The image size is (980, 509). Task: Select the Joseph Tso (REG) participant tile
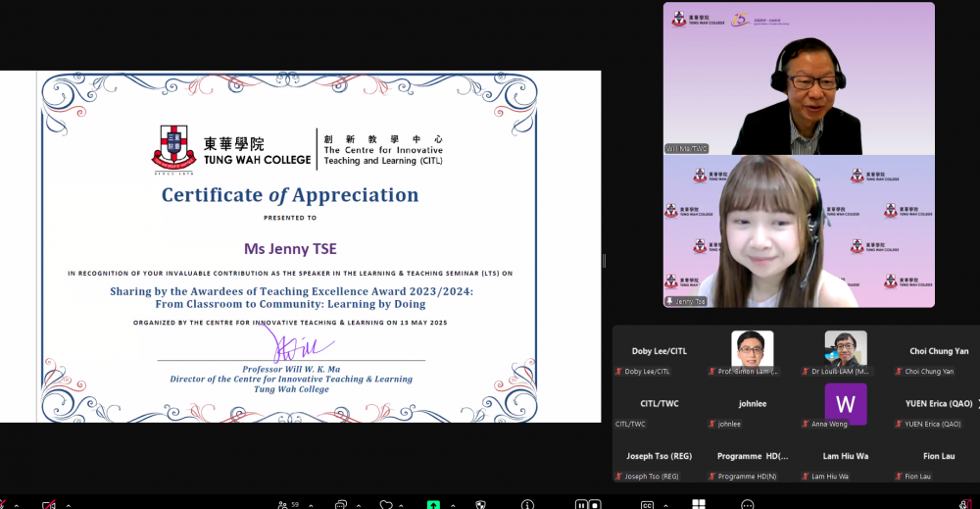659,457
